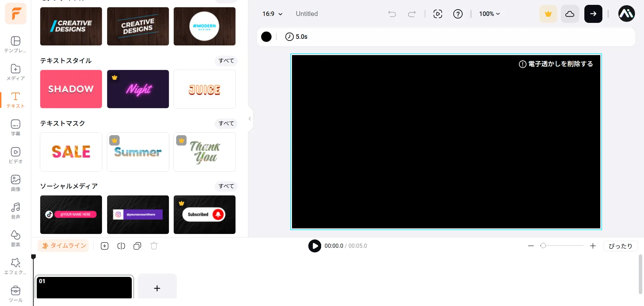The height and width of the screenshot is (306, 644).
Task: Click the undo arrow icon
Action: click(392, 14)
